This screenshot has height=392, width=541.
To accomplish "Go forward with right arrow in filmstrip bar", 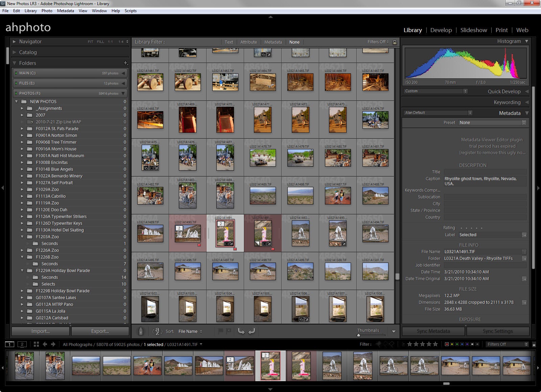I will (53, 344).
